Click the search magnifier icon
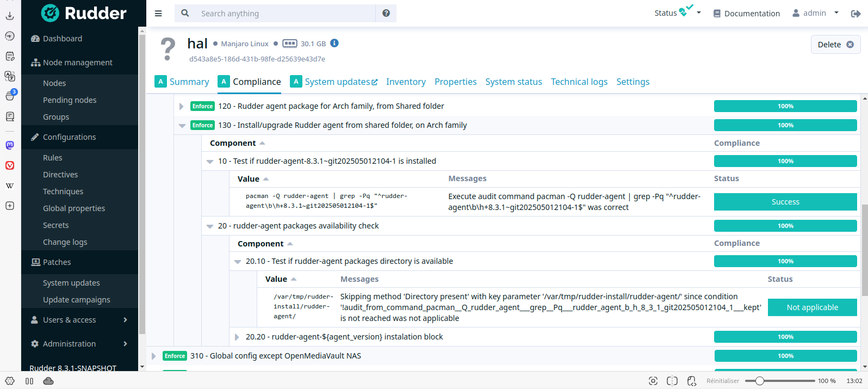Screen dimensions: 868x389 [x=185, y=13]
